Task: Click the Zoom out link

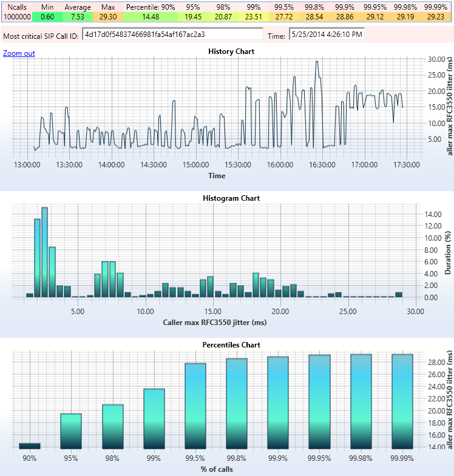Action: [19, 53]
